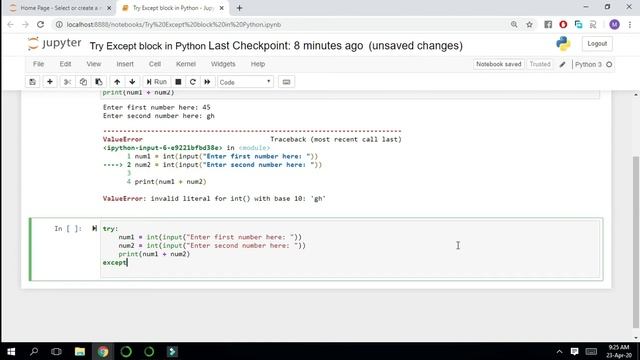Image resolution: width=640 pixels, height=360 pixels.
Task: Open File Explorer from taskbar
Action: pyautogui.click(x=80, y=351)
